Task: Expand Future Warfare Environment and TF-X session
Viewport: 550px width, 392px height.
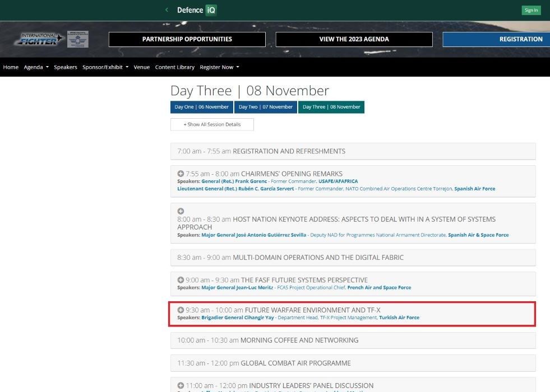Action: tap(181, 310)
